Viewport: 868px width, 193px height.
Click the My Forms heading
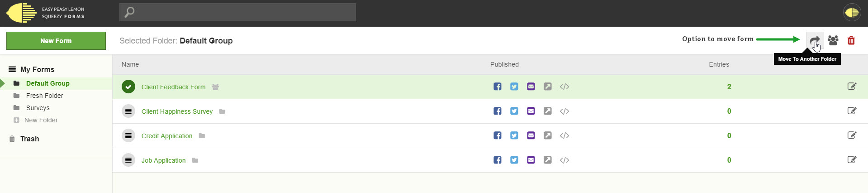pyautogui.click(x=37, y=69)
